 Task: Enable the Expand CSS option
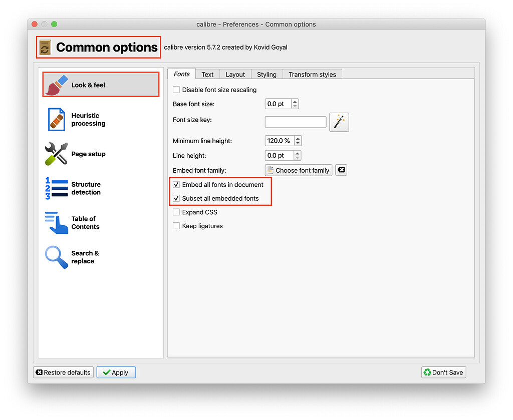[176, 212]
